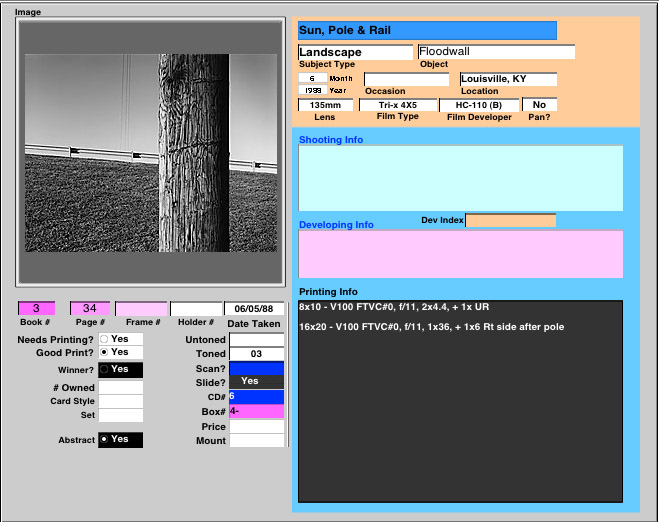Select the Location field with Louisville, KY
660x522 pixels.
click(507, 79)
